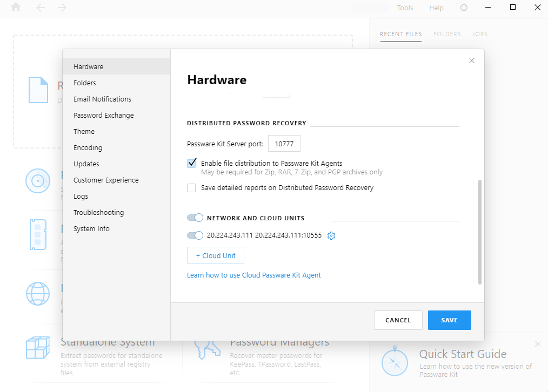Open Theme settings
The width and height of the screenshot is (548, 392).
tap(116, 131)
